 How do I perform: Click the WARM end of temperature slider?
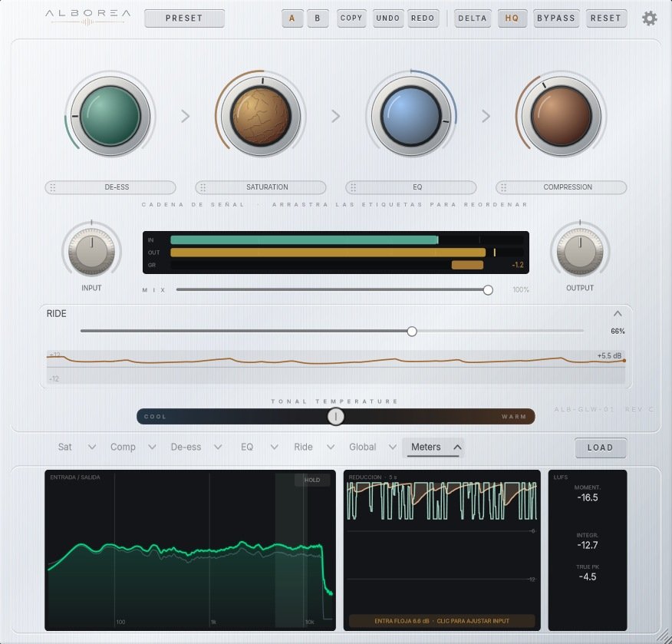coord(514,416)
